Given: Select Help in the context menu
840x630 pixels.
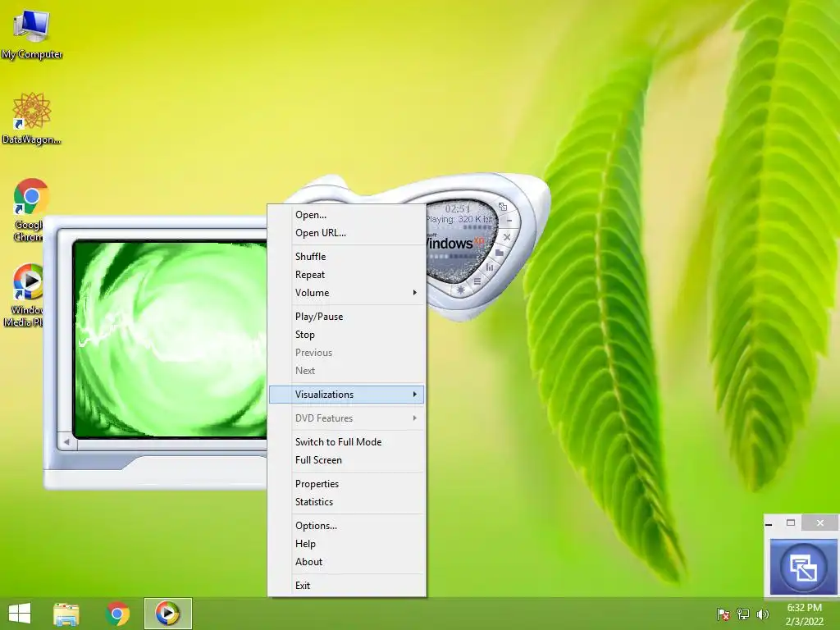Looking at the screenshot, I should pyautogui.click(x=347, y=544).
